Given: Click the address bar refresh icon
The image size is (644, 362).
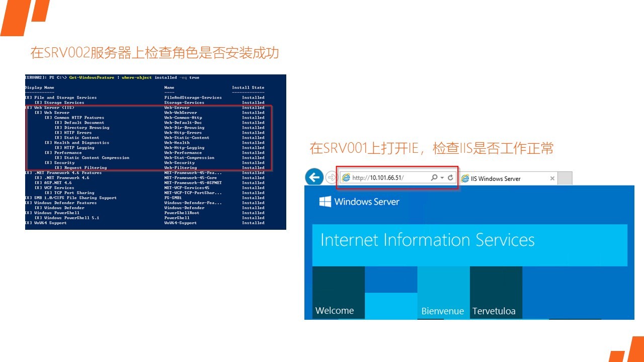Looking at the screenshot, I should point(451,178).
